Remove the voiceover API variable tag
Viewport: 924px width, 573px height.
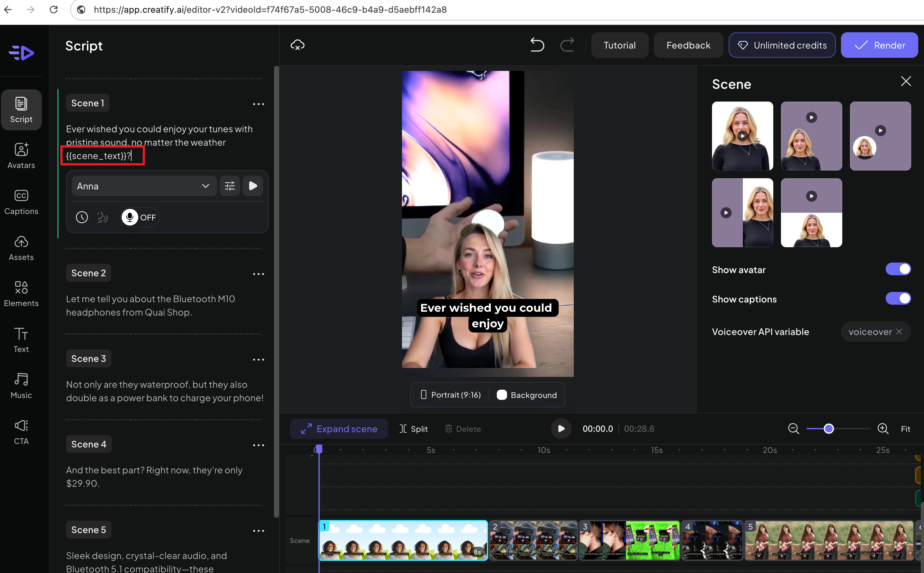point(899,332)
